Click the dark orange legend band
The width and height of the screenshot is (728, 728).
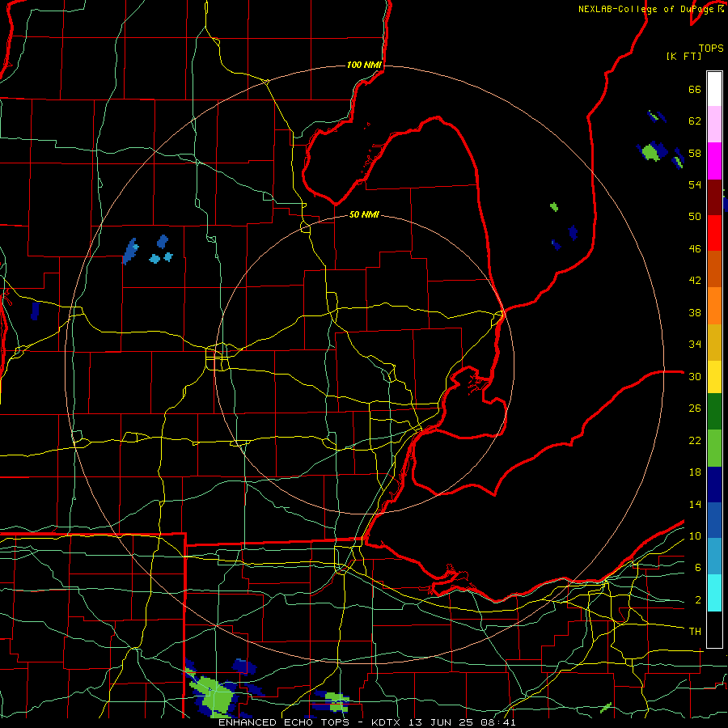[x=714, y=269]
